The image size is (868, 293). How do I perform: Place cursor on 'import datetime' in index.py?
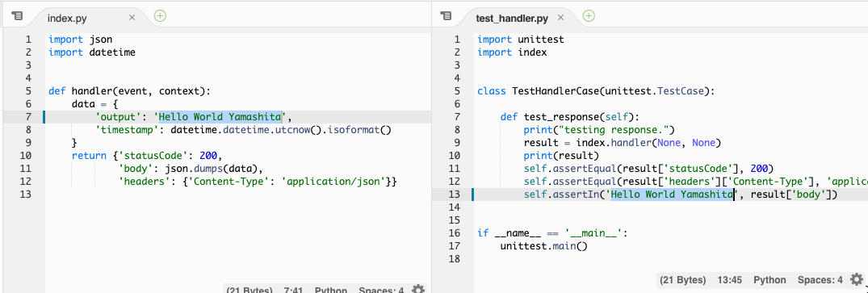coord(92,52)
